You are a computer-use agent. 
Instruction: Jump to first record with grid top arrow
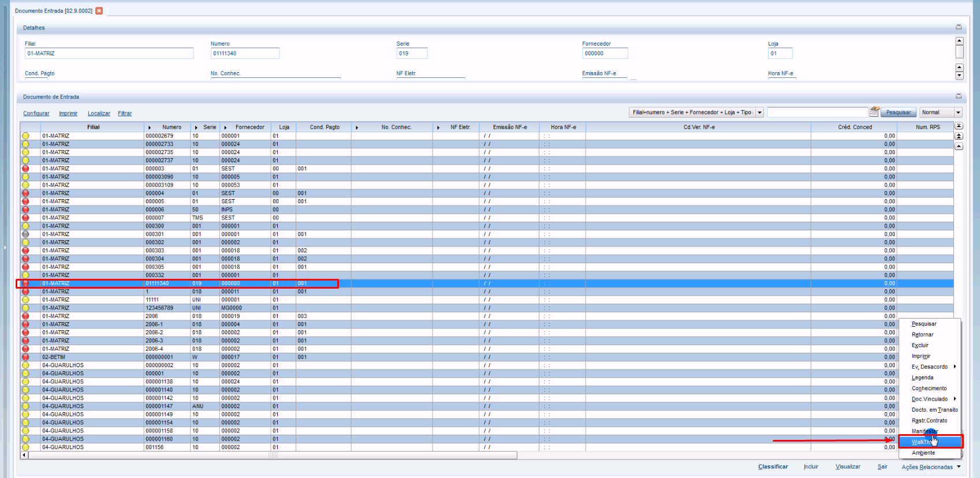click(959, 126)
